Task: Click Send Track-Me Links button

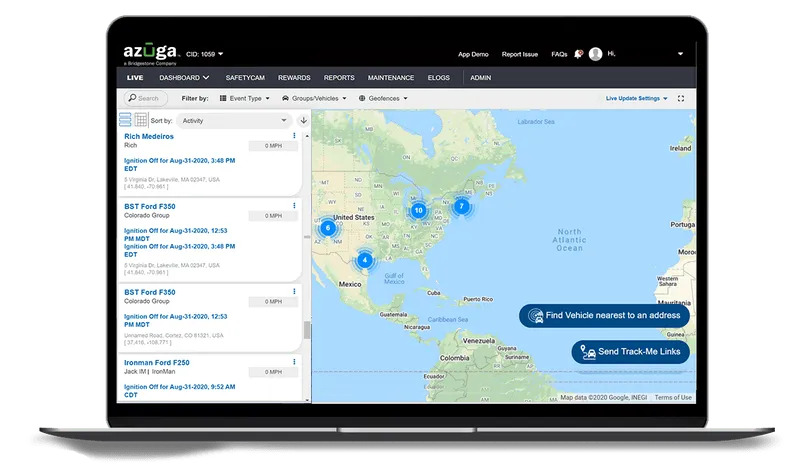Action: [631, 352]
